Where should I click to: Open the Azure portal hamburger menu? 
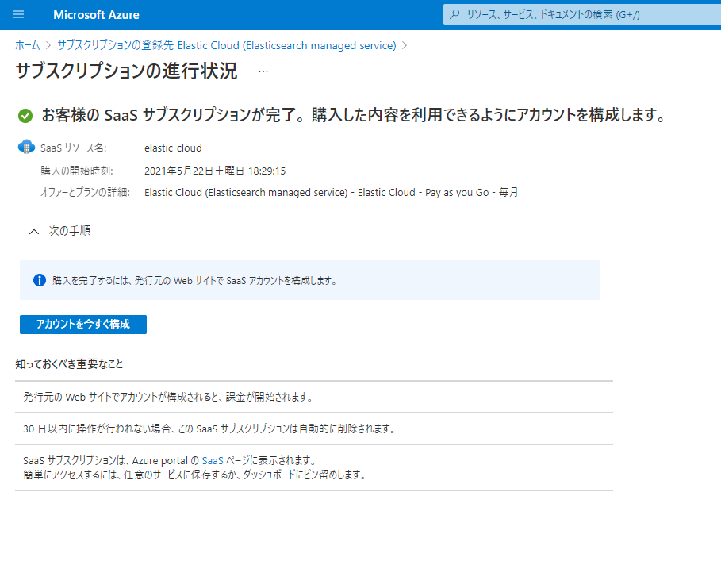click(19, 14)
